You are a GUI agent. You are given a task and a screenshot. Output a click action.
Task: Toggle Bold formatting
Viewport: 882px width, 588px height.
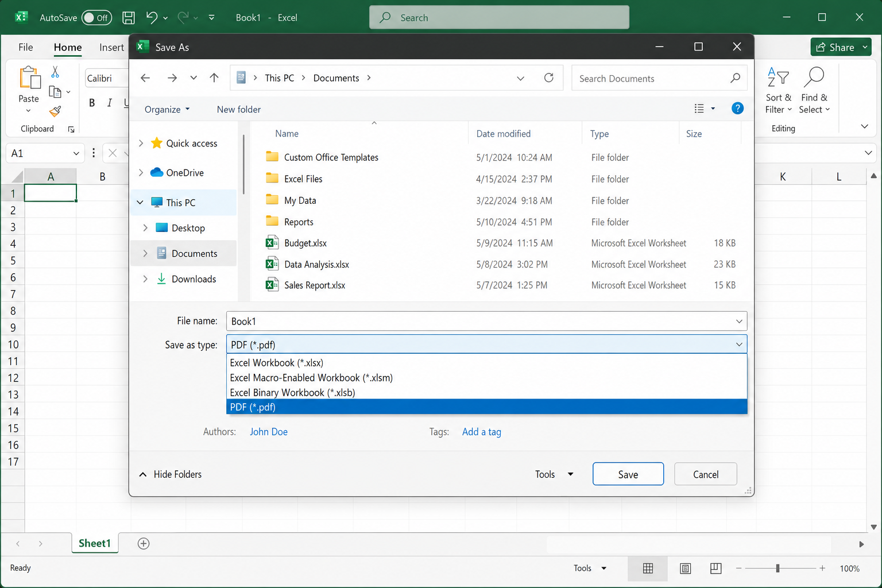click(92, 103)
